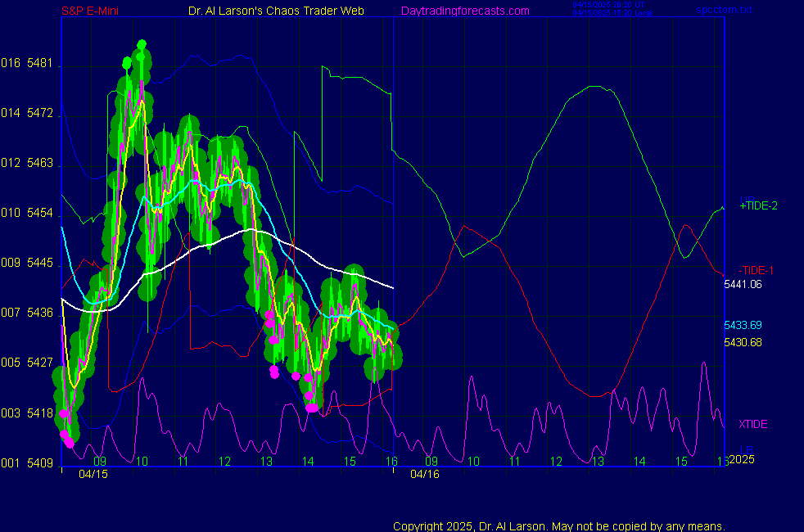Select the 5481 price level on axis
This screenshot has width=804, height=532.
coord(39,63)
